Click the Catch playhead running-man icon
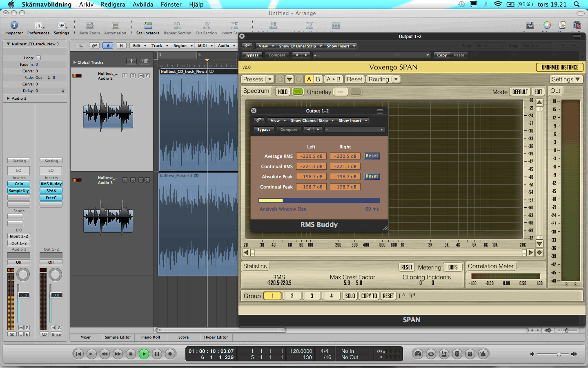This screenshot has height=368, width=588. click(108, 46)
